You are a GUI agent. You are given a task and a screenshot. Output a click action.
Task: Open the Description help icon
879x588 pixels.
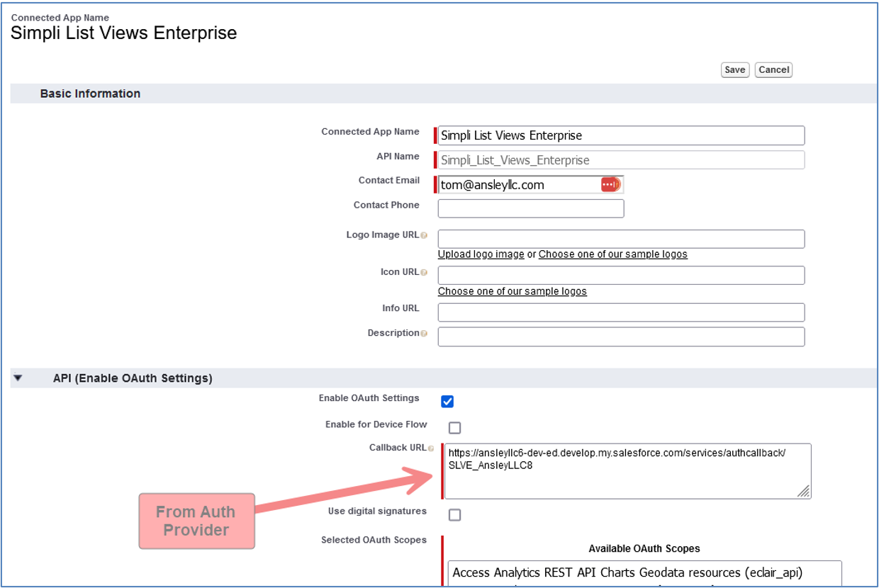(424, 334)
